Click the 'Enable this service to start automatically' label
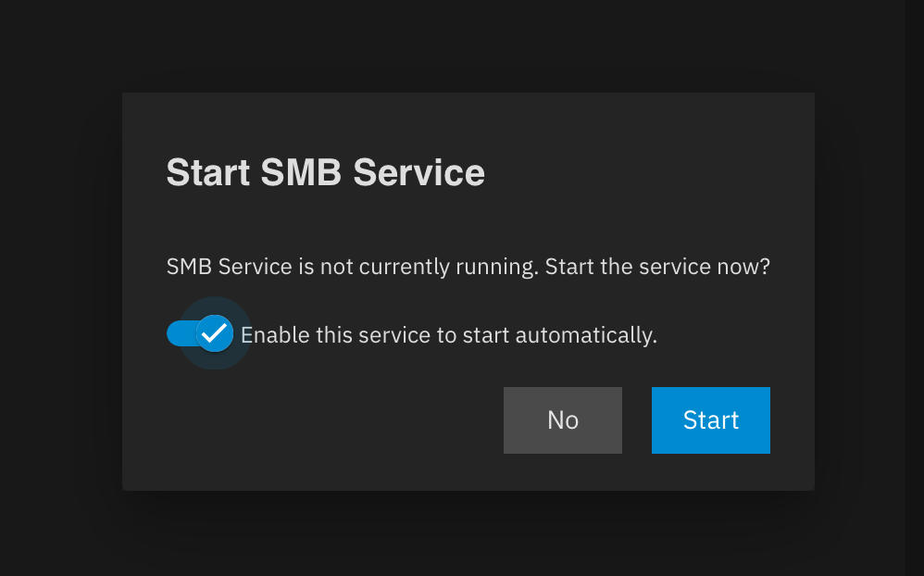Screen dimensions: 924x576 (448, 335)
